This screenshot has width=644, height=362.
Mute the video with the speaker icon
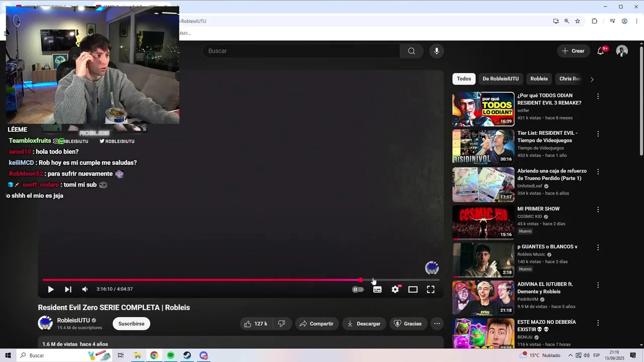(85, 289)
